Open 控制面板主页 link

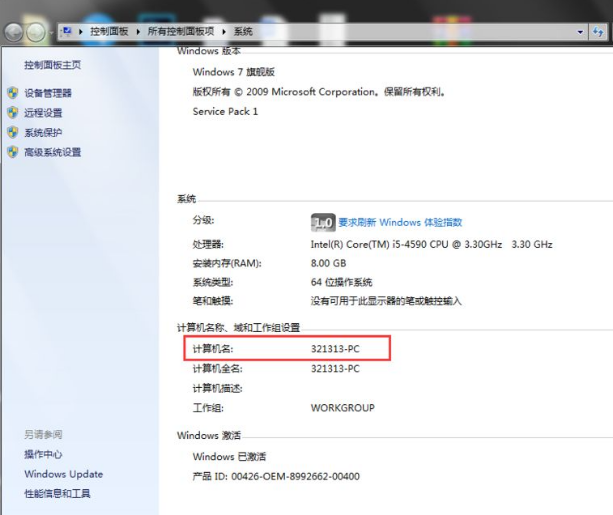[53, 65]
